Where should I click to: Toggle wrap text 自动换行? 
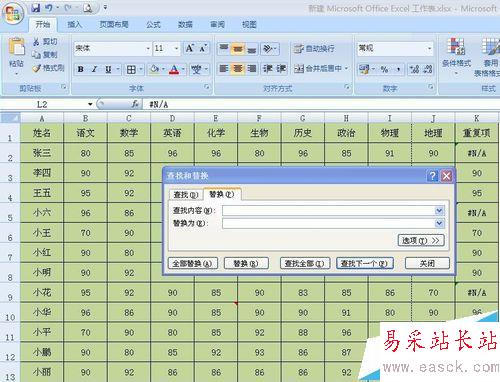314,49
